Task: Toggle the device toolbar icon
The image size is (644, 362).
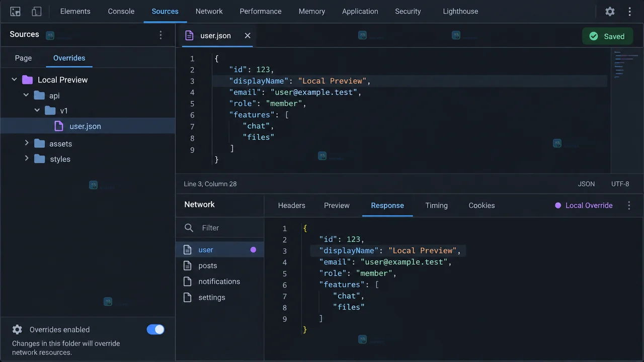Action: [36, 11]
